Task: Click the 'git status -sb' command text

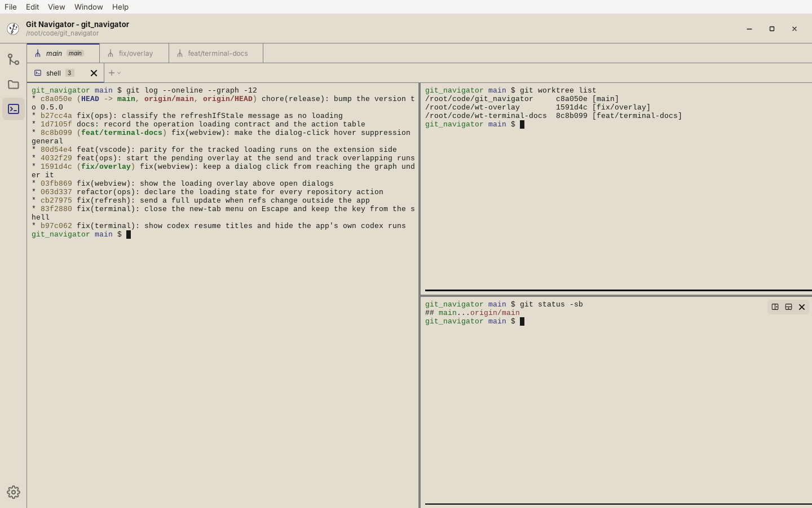Action: (x=551, y=304)
